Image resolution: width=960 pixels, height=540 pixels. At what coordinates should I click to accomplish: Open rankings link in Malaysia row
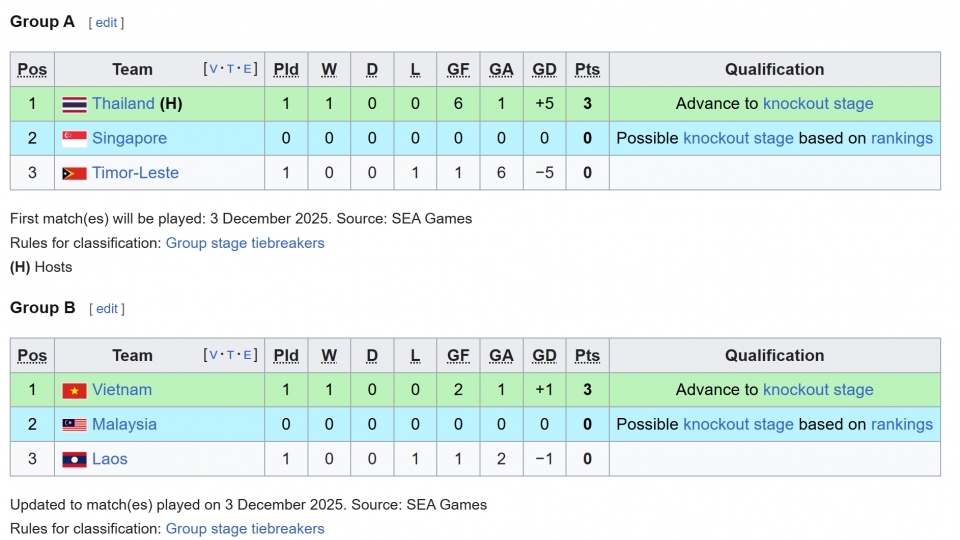901,424
